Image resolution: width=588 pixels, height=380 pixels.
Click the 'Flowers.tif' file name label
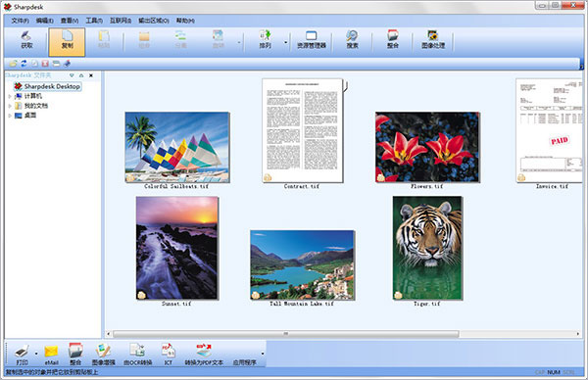426,186
